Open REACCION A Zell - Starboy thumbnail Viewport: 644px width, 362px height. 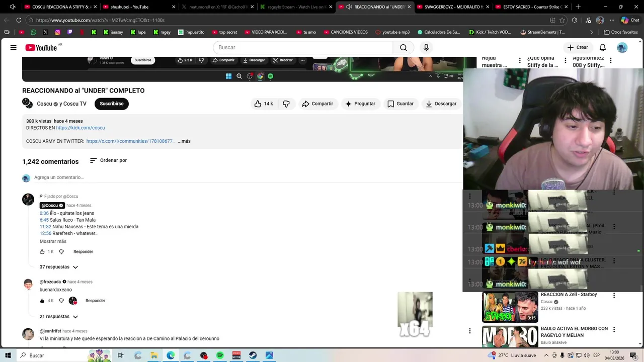pyautogui.click(x=510, y=307)
